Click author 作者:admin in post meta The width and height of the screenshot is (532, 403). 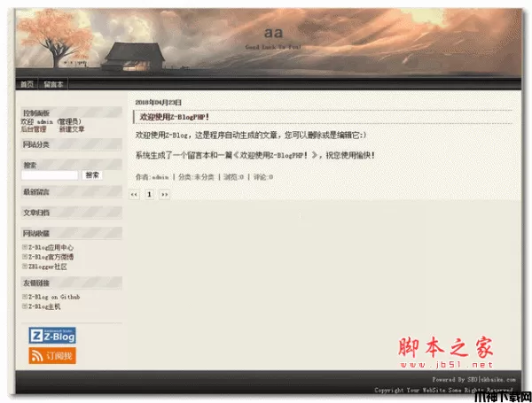[x=152, y=177]
